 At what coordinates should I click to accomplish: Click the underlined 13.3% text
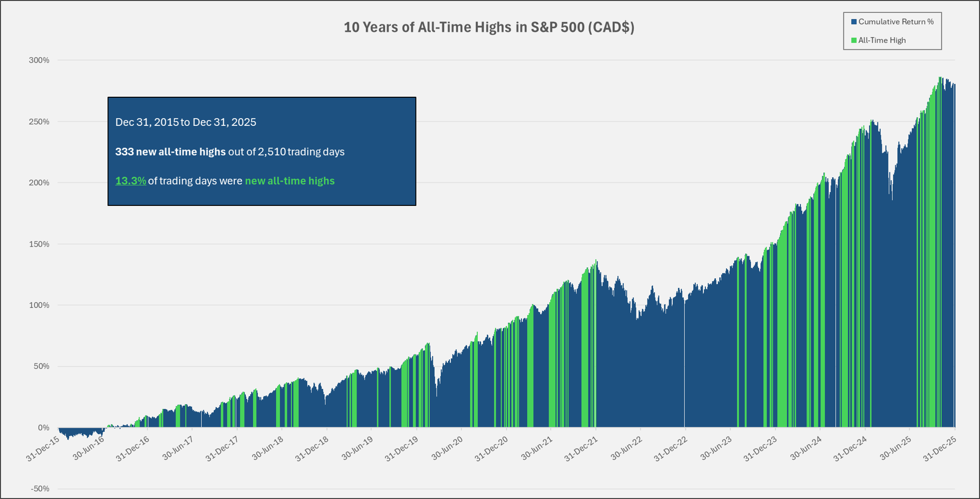tap(130, 181)
